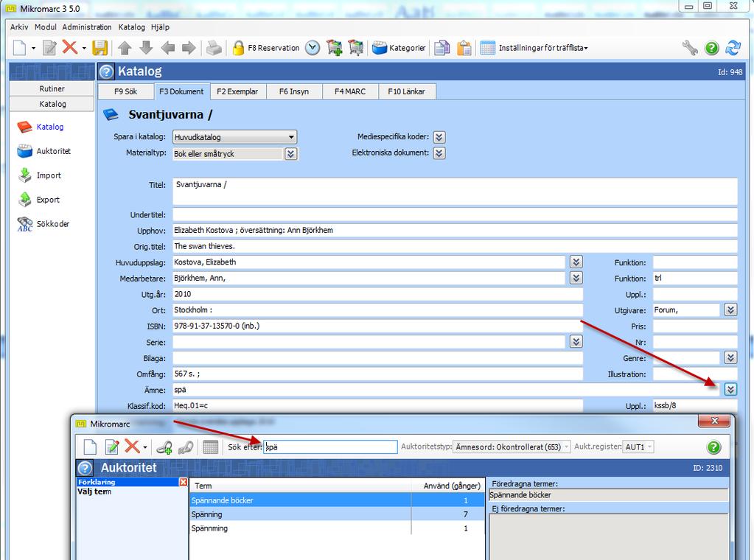Click into the Undertitel field
The width and height of the screenshot is (754, 560).
[455, 214]
